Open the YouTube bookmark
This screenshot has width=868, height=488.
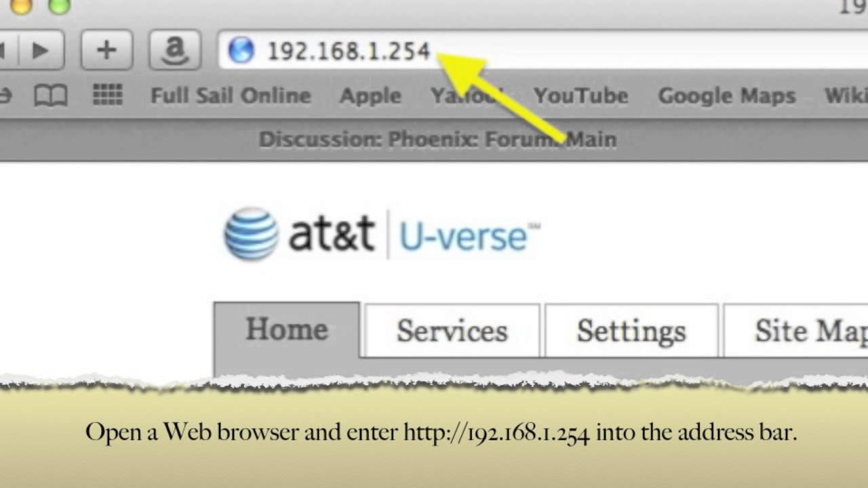point(580,96)
